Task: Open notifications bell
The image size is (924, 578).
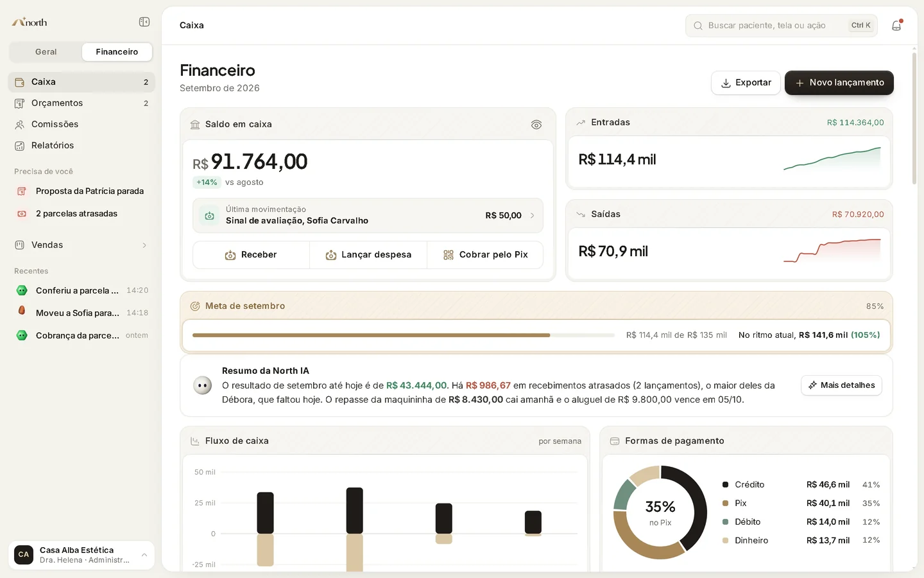Action: click(896, 26)
